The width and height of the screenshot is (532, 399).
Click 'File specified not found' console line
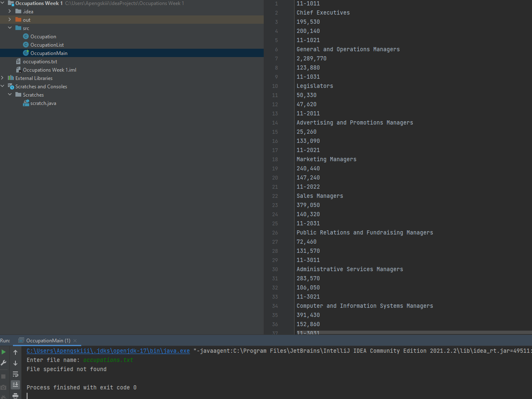point(67,369)
